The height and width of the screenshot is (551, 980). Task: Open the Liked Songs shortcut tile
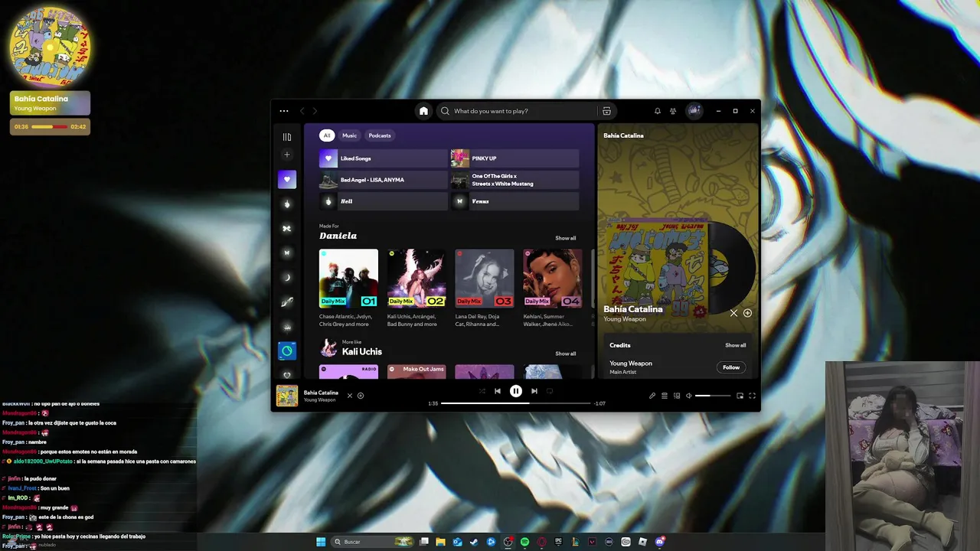tap(383, 158)
